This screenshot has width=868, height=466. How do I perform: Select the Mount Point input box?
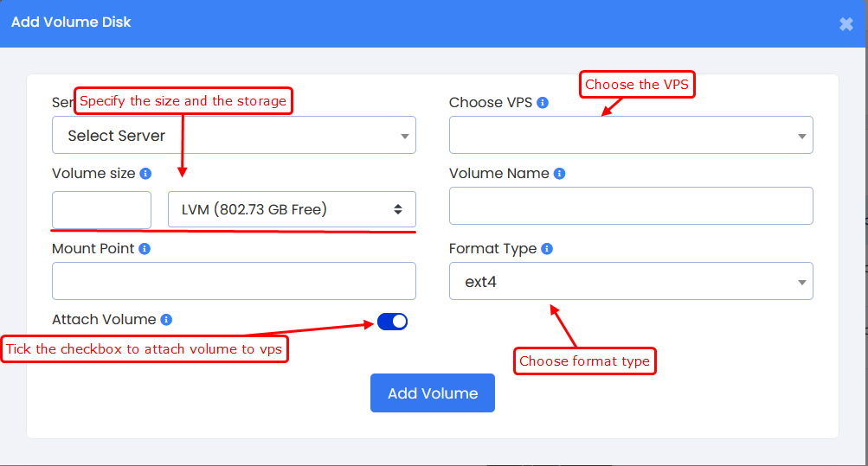(x=234, y=282)
